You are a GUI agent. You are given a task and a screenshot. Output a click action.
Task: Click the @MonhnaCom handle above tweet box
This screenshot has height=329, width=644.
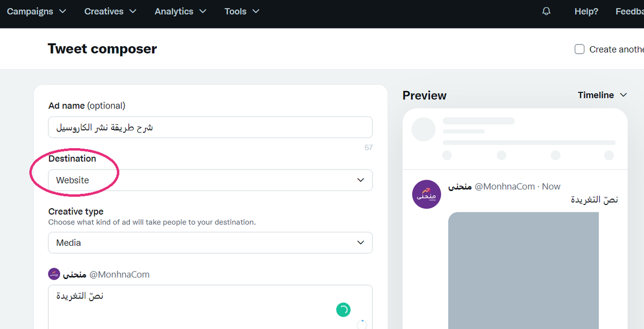tap(119, 274)
